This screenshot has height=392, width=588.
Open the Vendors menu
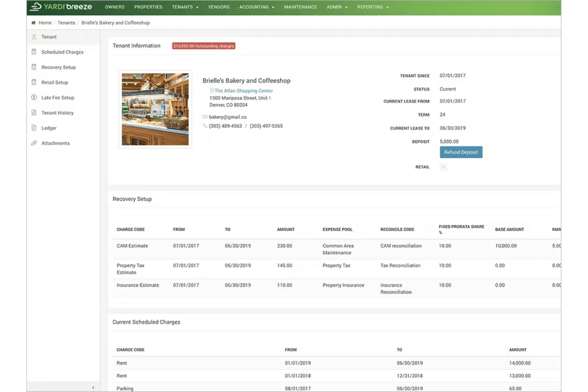point(219,7)
